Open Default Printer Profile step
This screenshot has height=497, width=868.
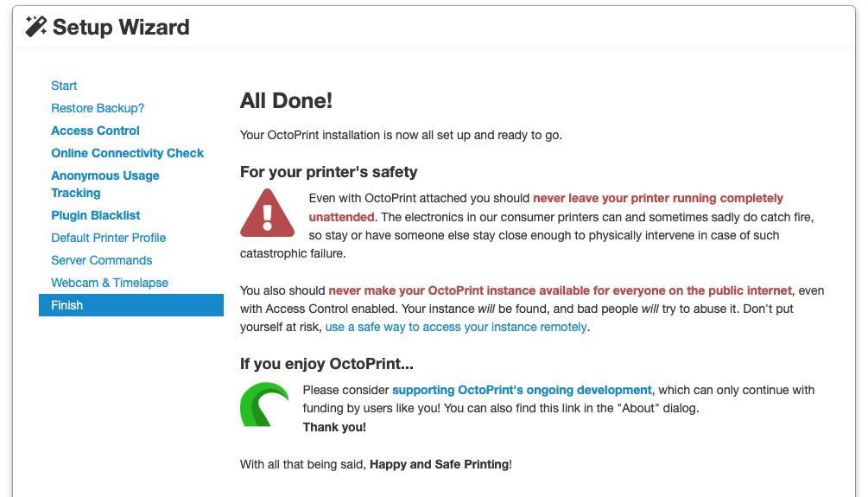108,238
